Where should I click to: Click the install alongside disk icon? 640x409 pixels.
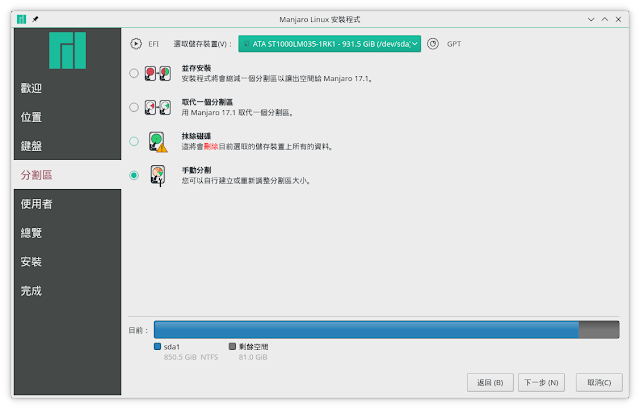point(158,73)
